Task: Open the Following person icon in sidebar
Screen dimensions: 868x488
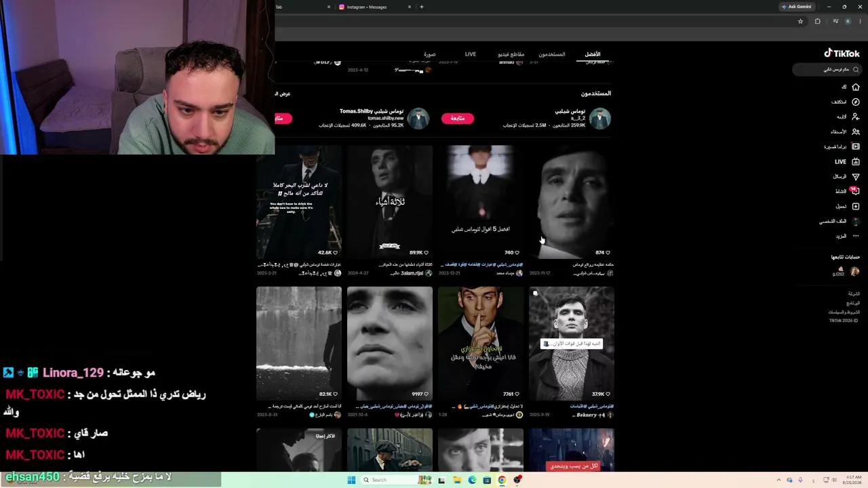Action: (855, 117)
